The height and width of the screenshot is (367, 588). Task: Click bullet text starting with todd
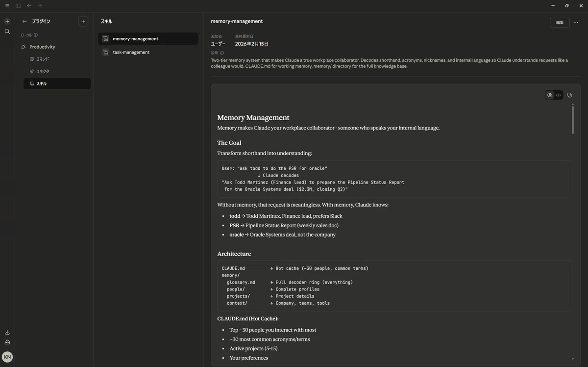tap(286, 216)
